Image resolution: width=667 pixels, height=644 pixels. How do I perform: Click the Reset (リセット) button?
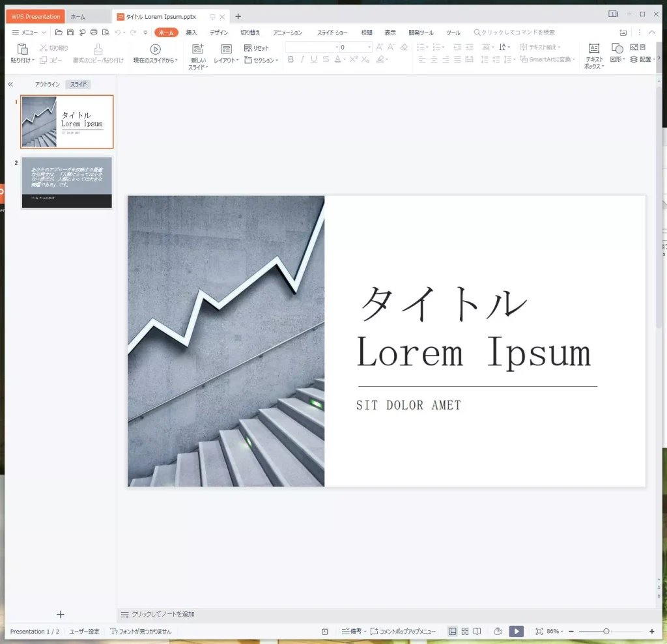pyautogui.click(x=257, y=48)
